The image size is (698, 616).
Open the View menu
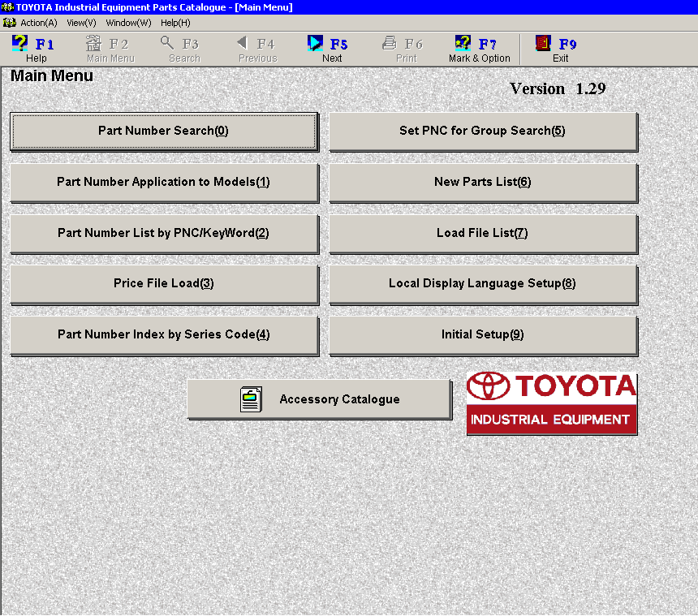(80, 23)
